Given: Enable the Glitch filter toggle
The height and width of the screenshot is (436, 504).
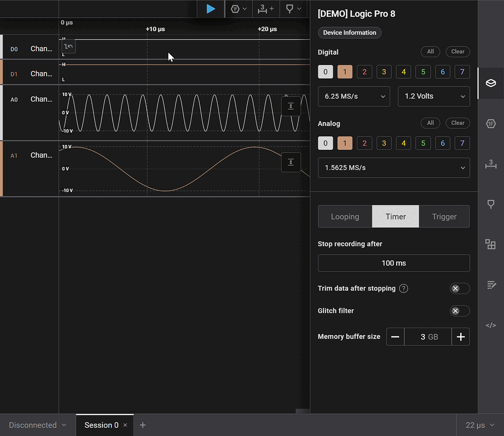Looking at the screenshot, I should pos(459,311).
